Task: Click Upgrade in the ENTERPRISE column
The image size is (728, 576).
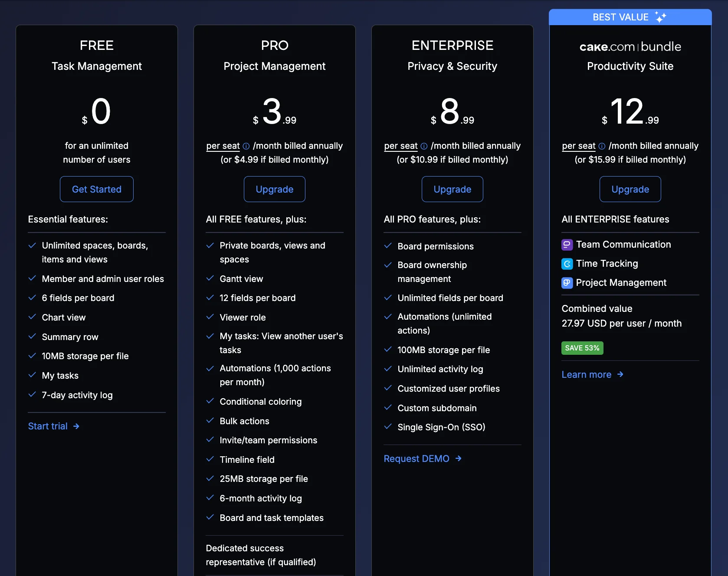Action: [x=452, y=189]
